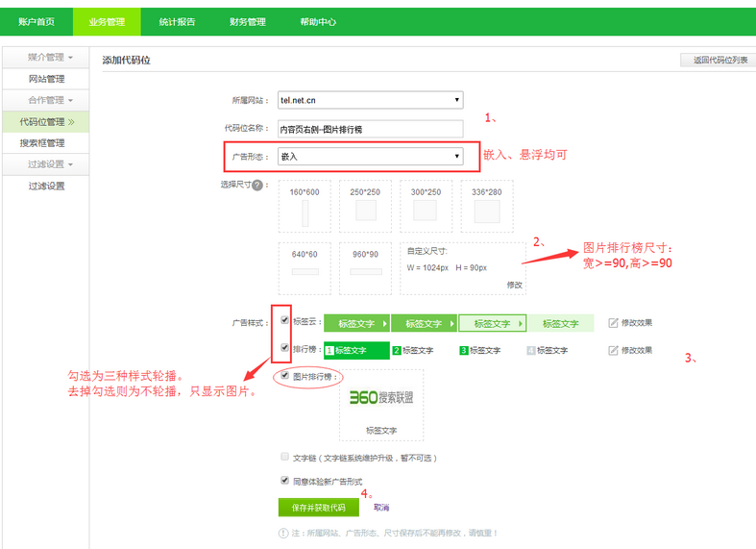Toggle the 标签云 checkbox
Screen dimensions: 756x549
pyautogui.click(x=285, y=320)
